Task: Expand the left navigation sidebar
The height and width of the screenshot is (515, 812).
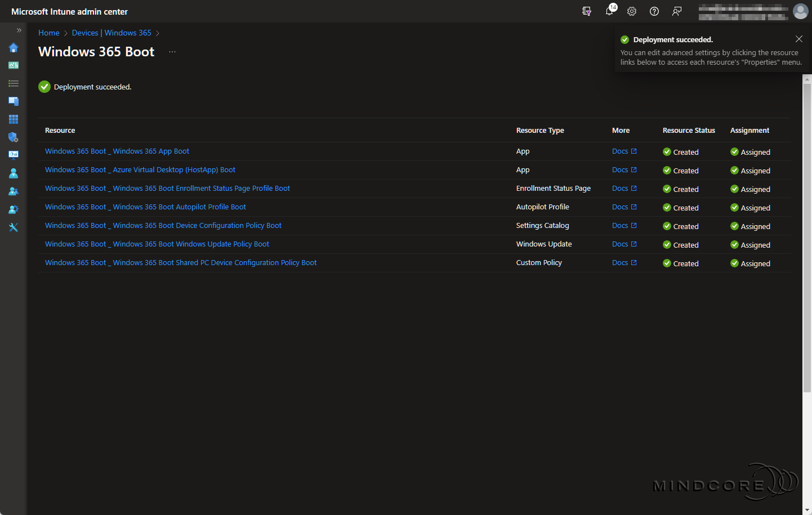Action: tap(19, 30)
